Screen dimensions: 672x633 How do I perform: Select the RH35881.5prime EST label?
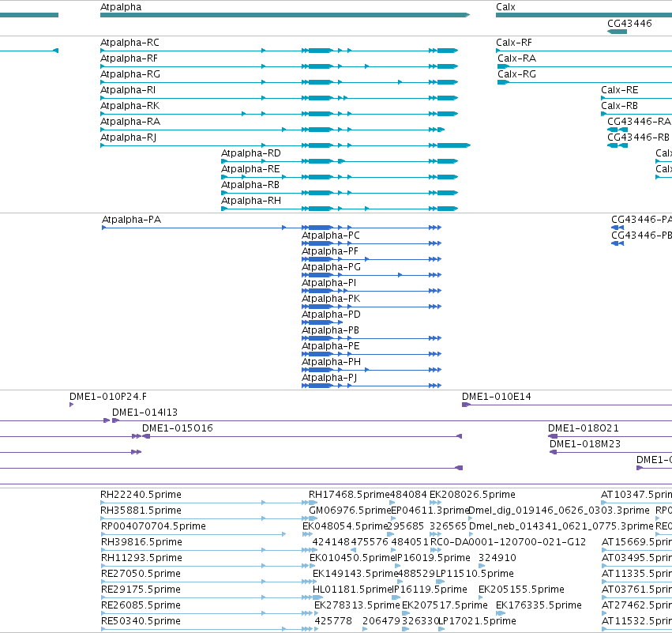(141, 511)
